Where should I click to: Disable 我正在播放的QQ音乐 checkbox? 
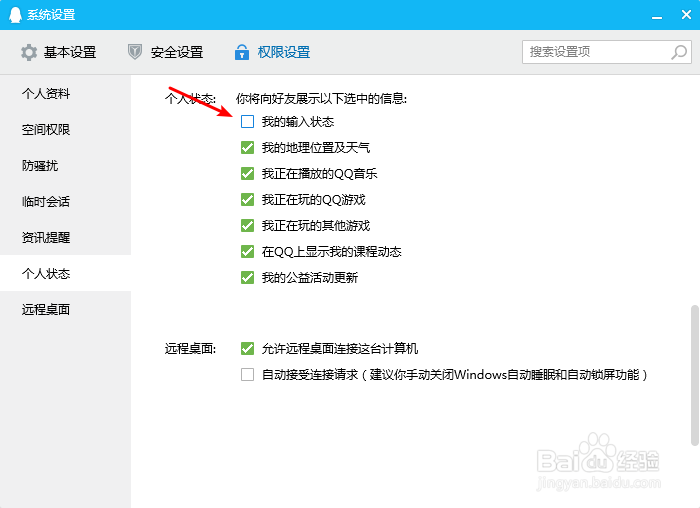(247, 173)
